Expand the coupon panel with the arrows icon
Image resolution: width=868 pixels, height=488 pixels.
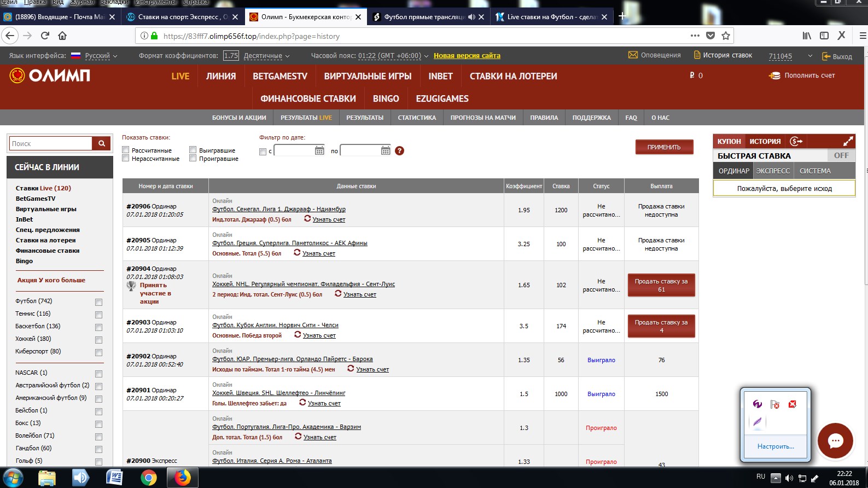pyautogui.click(x=848, y=141)
